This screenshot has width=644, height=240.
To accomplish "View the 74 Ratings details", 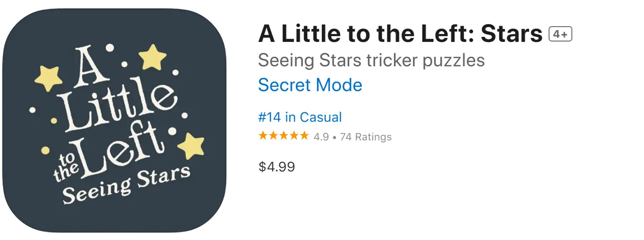I will point(366,137).
